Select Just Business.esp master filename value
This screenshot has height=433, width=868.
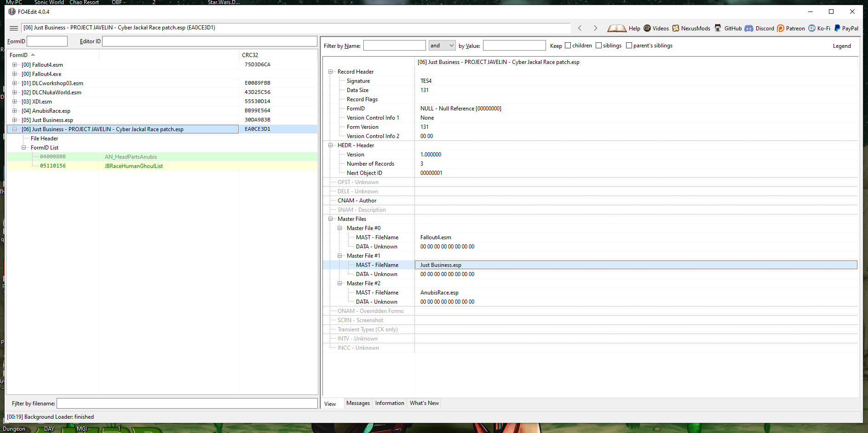coord(441,265)
